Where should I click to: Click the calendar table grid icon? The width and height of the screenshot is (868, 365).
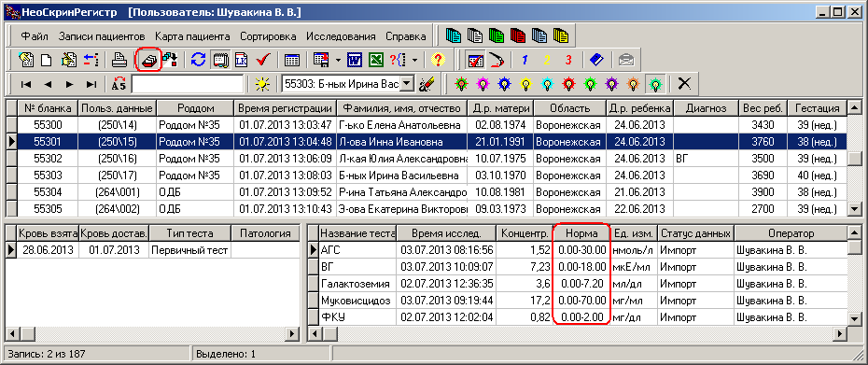point(292,59)
